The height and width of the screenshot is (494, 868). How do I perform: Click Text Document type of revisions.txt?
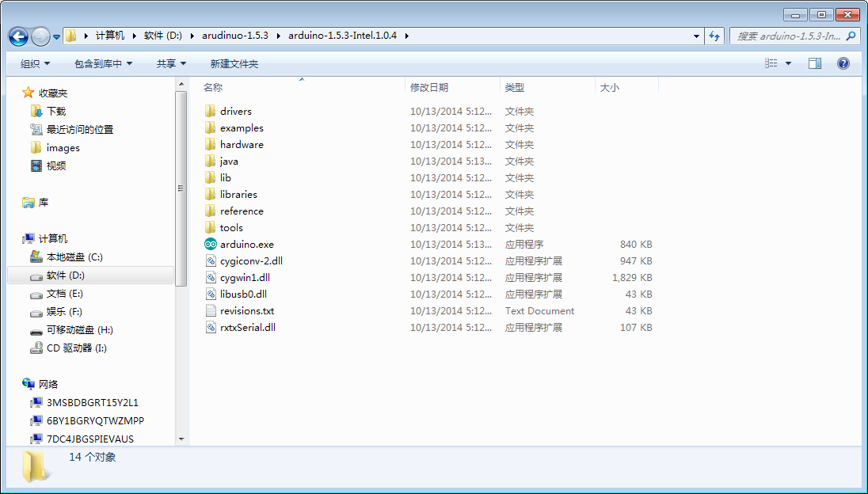[x=540, y=310]
